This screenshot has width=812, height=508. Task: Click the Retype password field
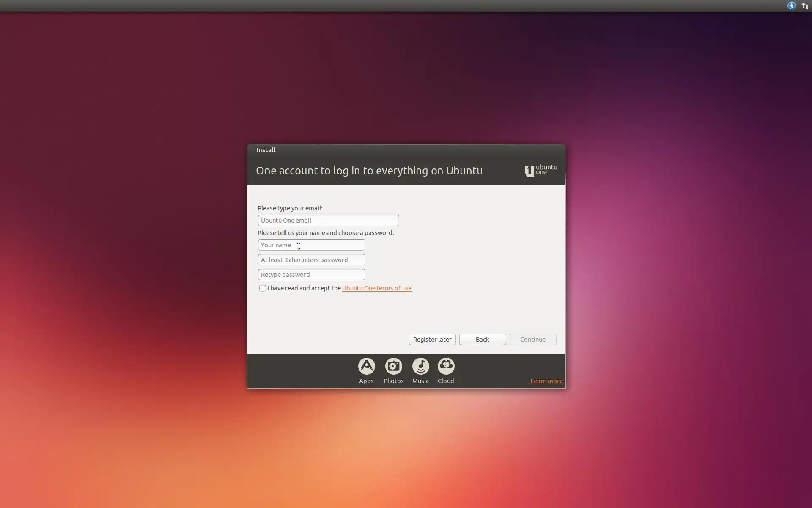coord(311,275)
